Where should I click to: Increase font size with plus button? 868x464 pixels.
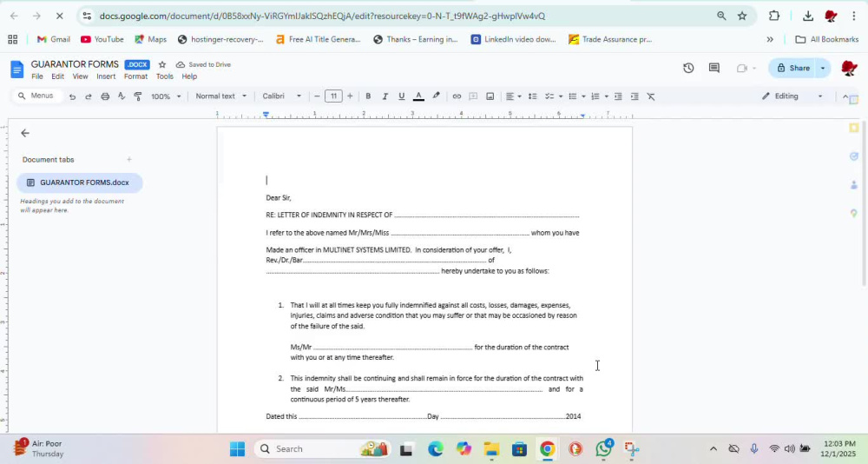pos(350,96)
